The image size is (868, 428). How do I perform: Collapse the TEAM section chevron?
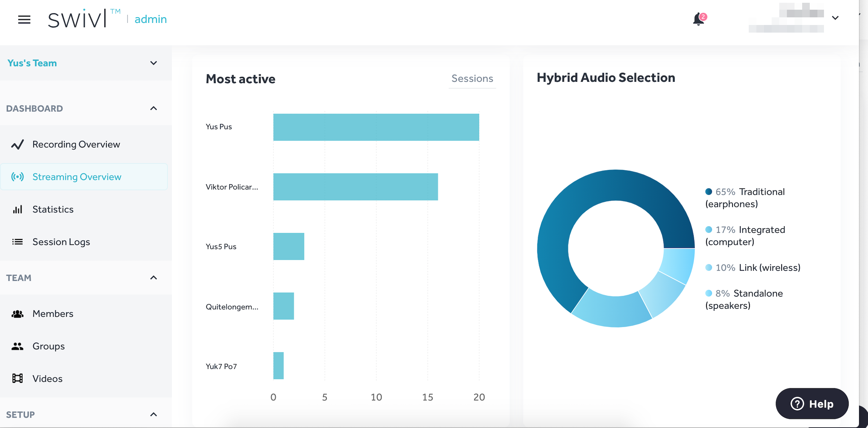154,278
